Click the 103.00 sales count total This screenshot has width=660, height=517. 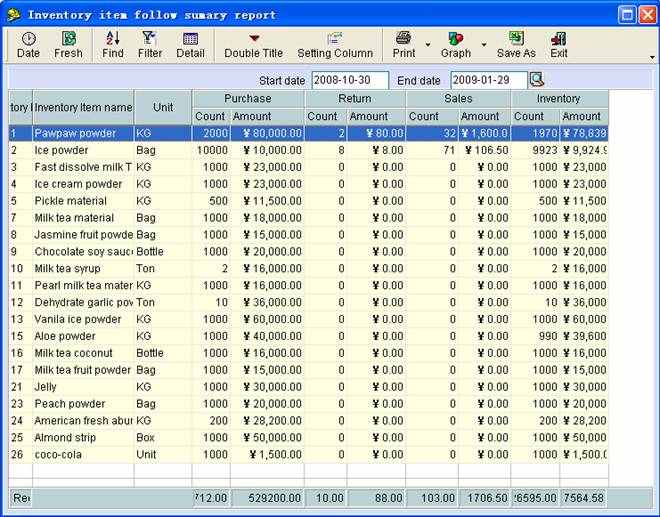click(432, 498)
